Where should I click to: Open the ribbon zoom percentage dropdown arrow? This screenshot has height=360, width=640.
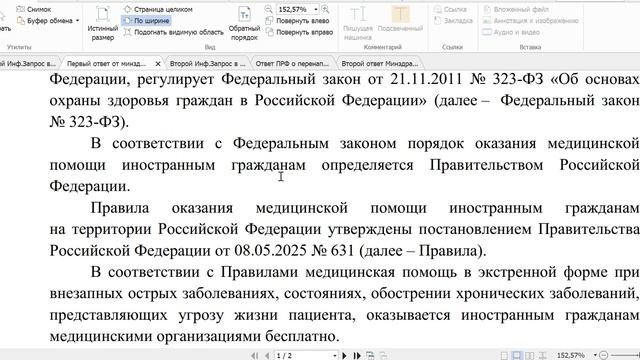[x=316, y=9]
